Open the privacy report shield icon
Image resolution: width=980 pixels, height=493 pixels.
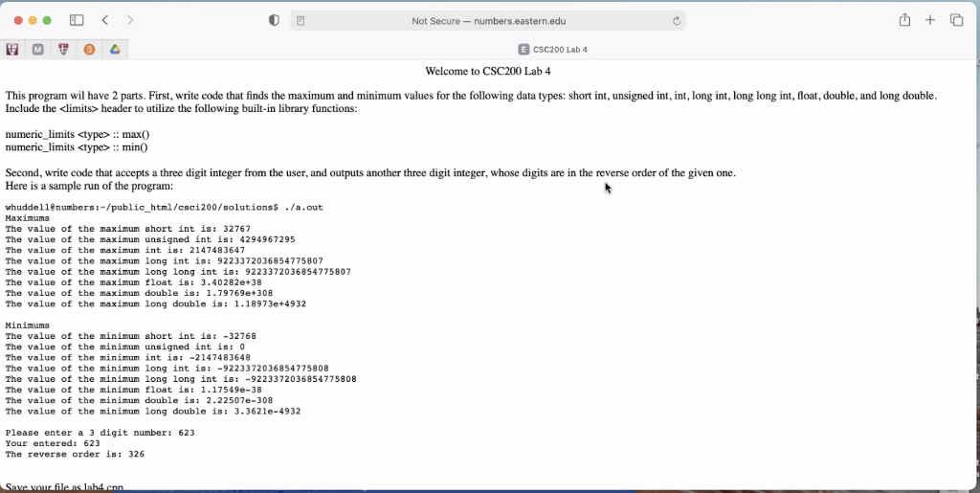pyautogui.click(x=274, y=21)
